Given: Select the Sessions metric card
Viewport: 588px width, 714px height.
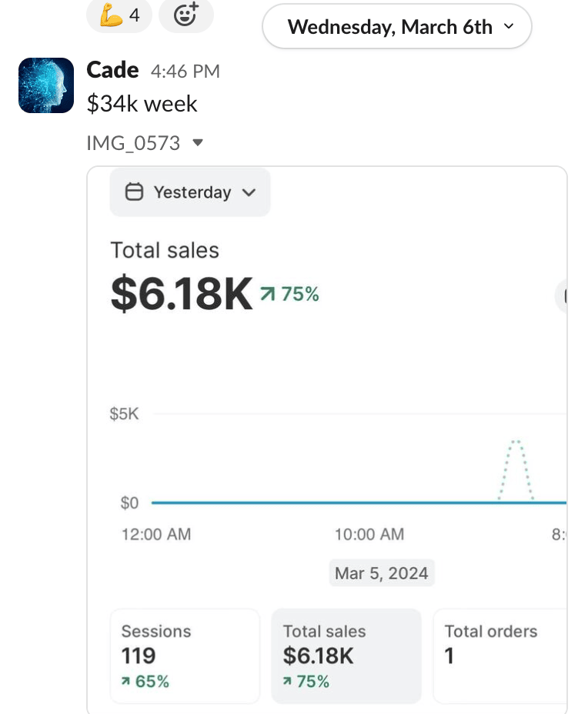Looking at the screenshot, I should click(x=185, y=656).
